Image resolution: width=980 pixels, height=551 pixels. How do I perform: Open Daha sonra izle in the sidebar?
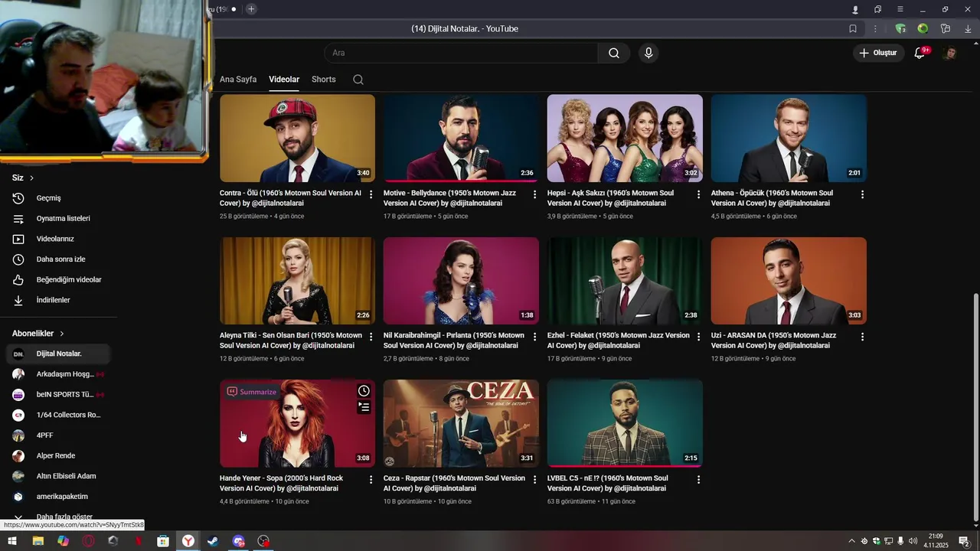tap(58, 259)
